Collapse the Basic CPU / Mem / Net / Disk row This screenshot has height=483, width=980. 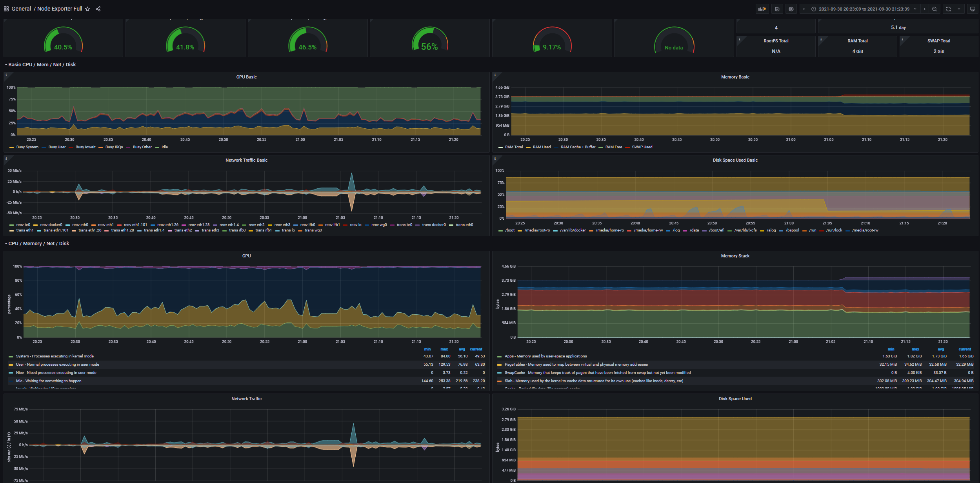click(x=42, y=65)
